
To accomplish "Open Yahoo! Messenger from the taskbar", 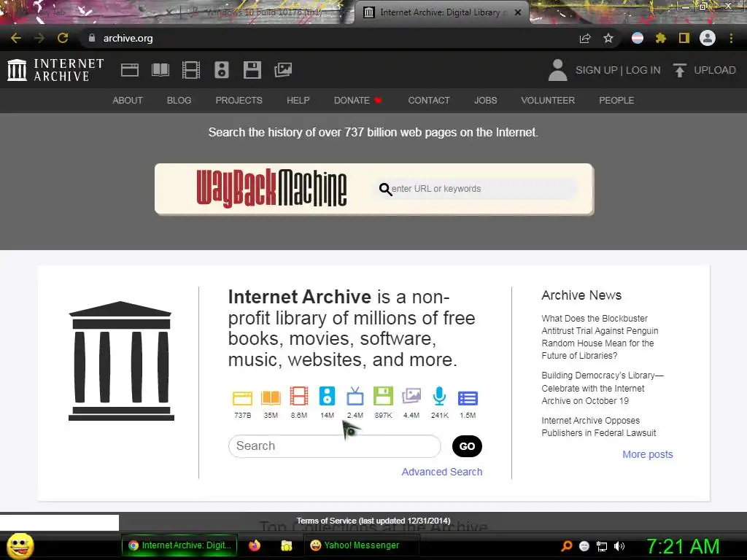I will (x=362, y=545).
